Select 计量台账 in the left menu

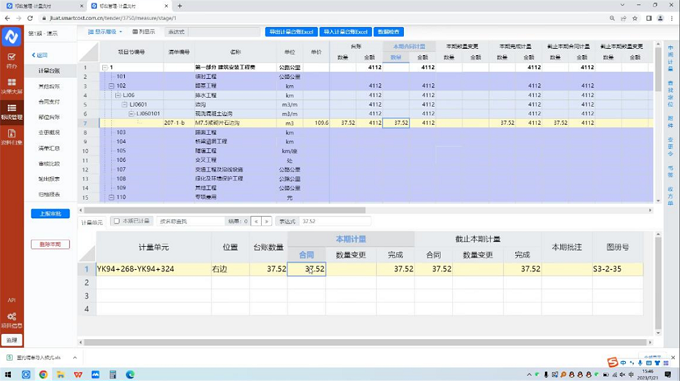pyautogui.click(x=49, y=71)
